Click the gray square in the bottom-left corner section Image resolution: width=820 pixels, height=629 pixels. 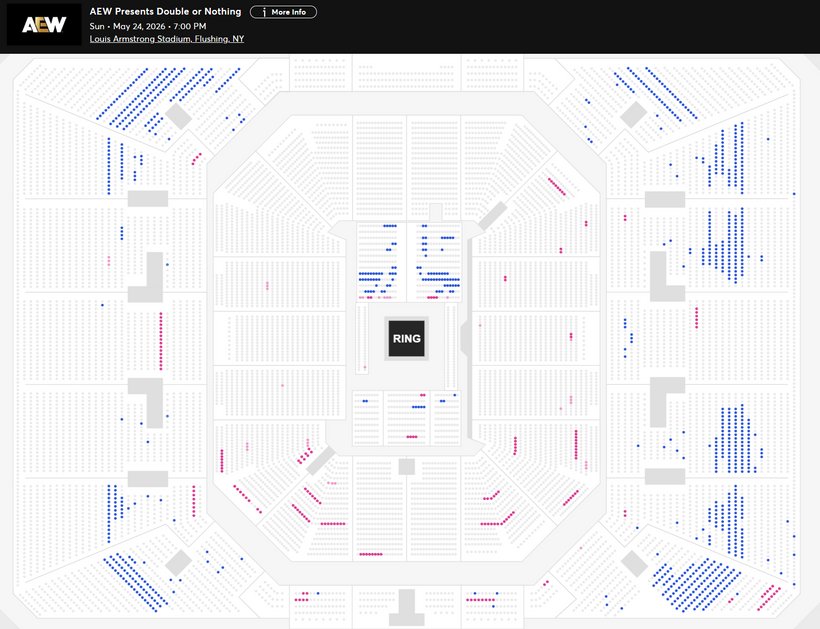coord(178,562)
